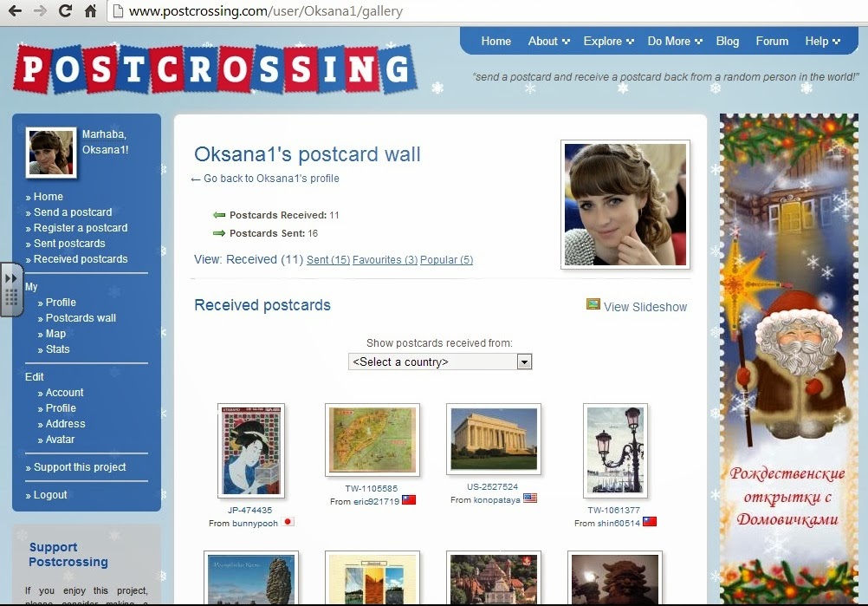This screenshot has width=868, height=606.
Task: Open Profile under Edit section
Action: click(x=61, y=407)
